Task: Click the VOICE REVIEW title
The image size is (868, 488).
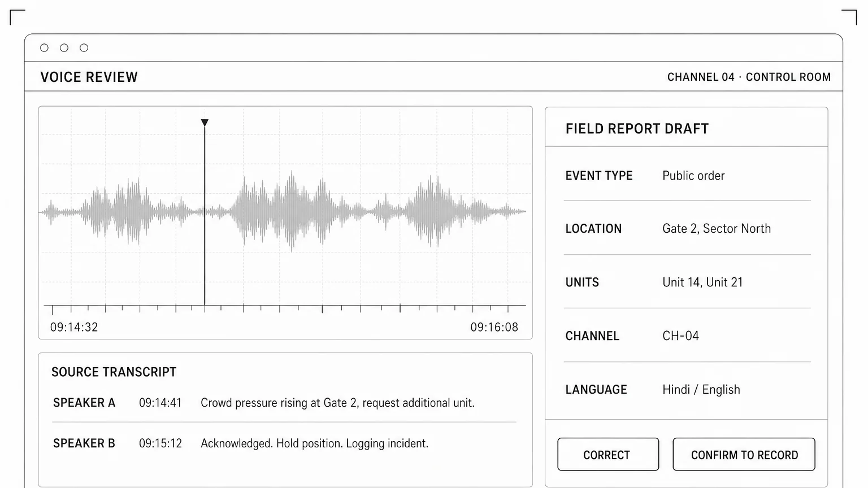Action: (89, 77)
